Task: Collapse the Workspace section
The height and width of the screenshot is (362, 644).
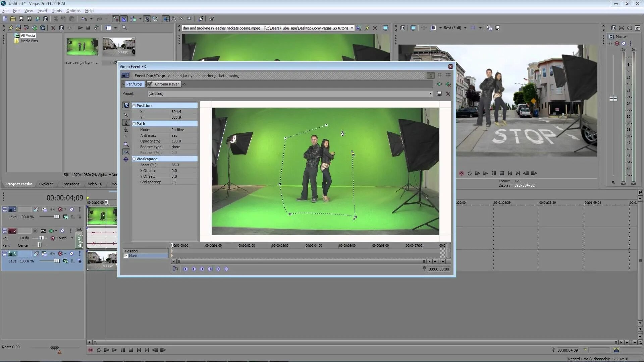Action: click(x=134, y=159)
